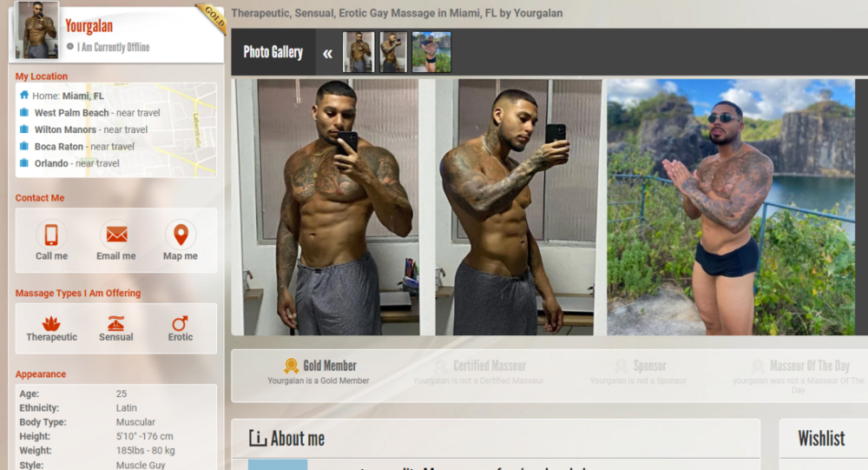The width and height of the screenshot is (868, 470).
Task: Click the Home location house icon
Action: point(24,95)
